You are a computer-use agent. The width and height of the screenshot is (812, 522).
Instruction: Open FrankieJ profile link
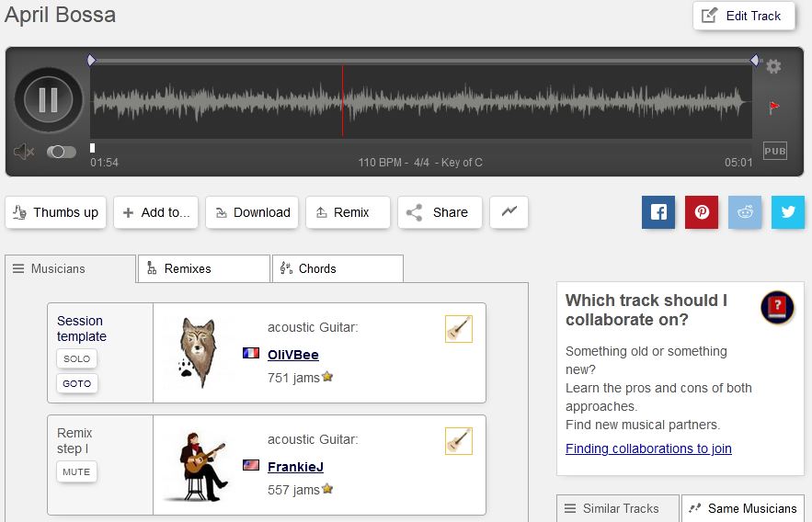296,467
